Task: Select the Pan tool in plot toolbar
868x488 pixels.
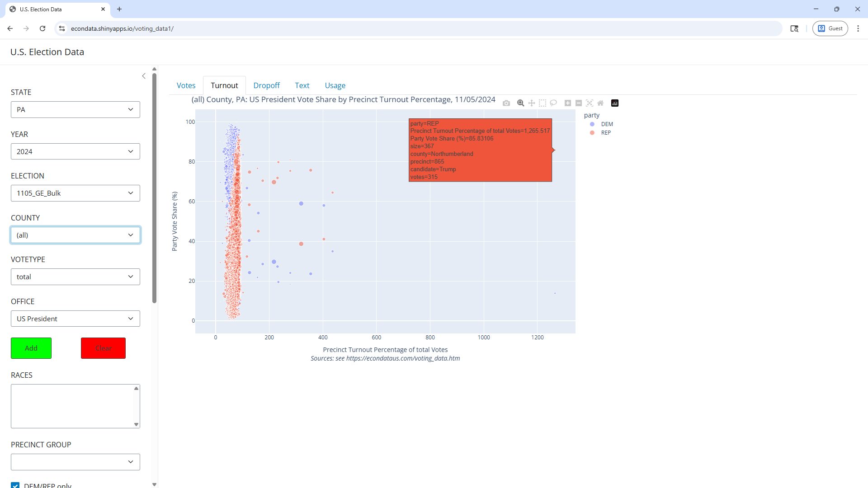Action: pos(532,103)
